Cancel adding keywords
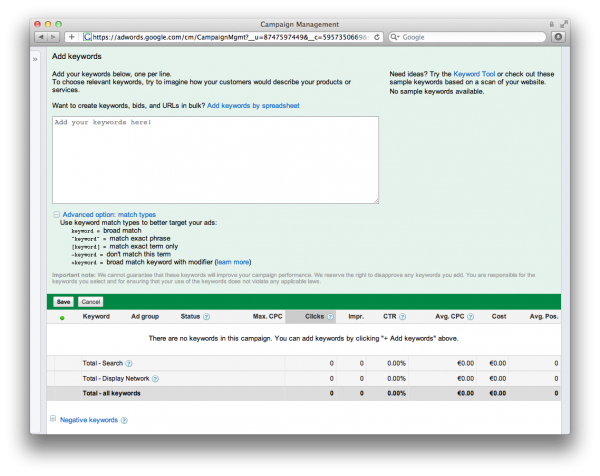Screen dimensions: 600x476 point(91,302)
